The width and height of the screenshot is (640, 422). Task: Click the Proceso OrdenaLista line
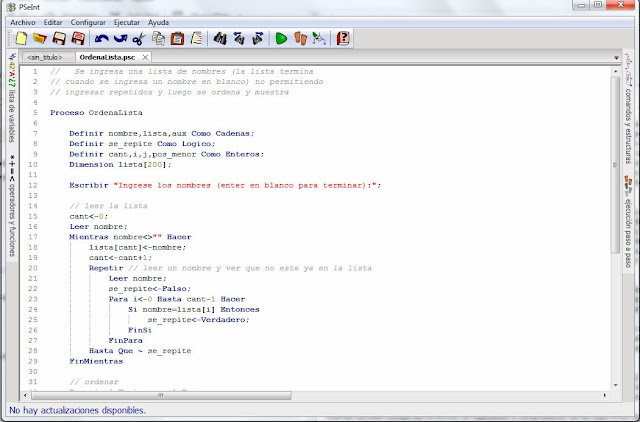(96, 113)
